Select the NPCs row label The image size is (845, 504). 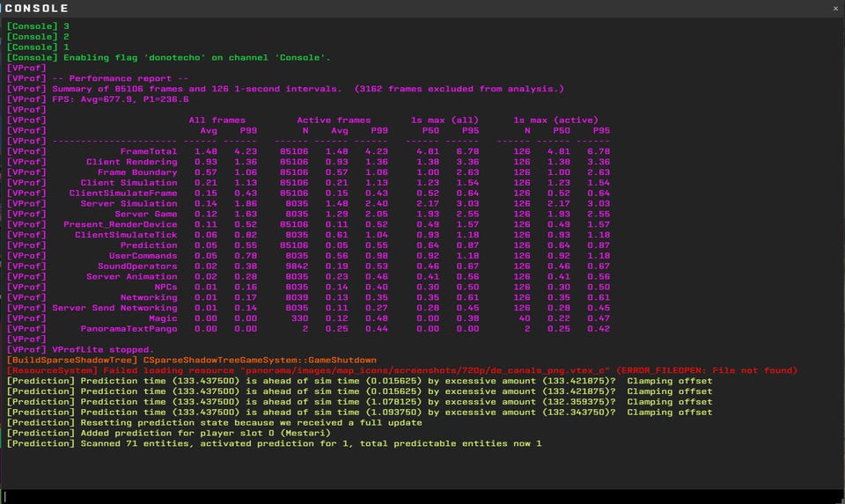click(x=166, y=287)
